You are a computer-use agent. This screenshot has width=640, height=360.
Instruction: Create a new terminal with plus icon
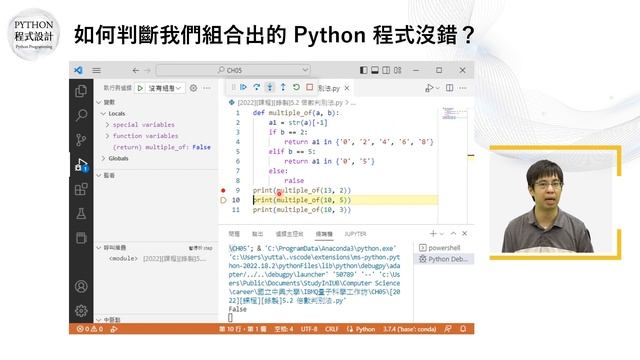(433, 233)
